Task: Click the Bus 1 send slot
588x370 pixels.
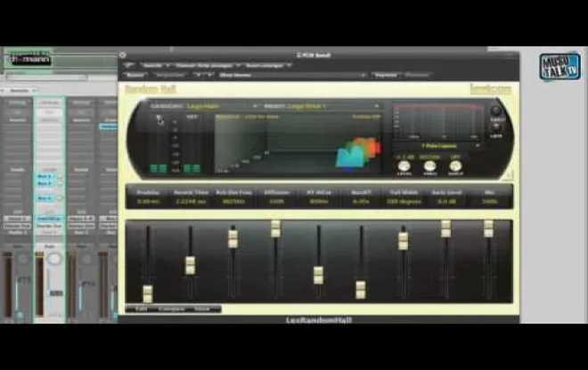Action: (x=46, y=176)
